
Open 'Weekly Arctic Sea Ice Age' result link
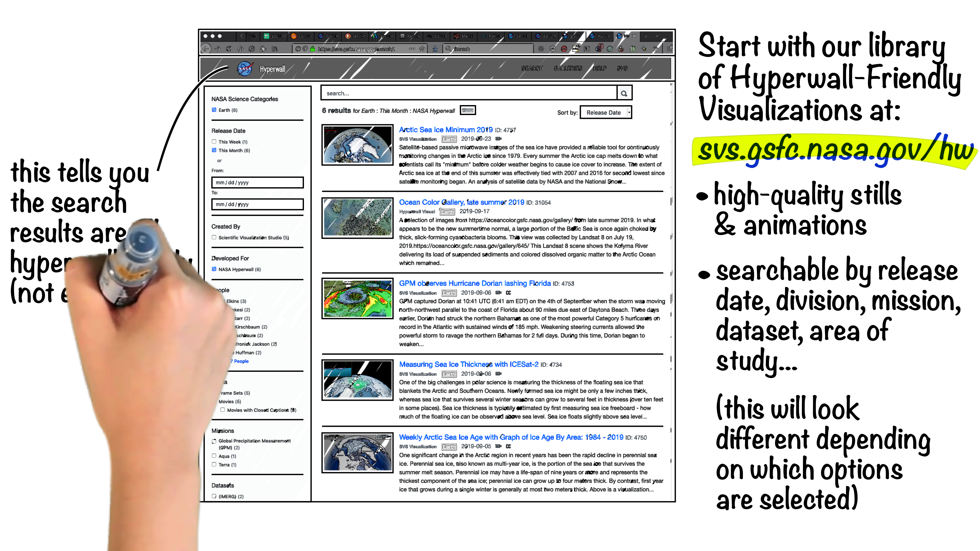click(511, 437)
